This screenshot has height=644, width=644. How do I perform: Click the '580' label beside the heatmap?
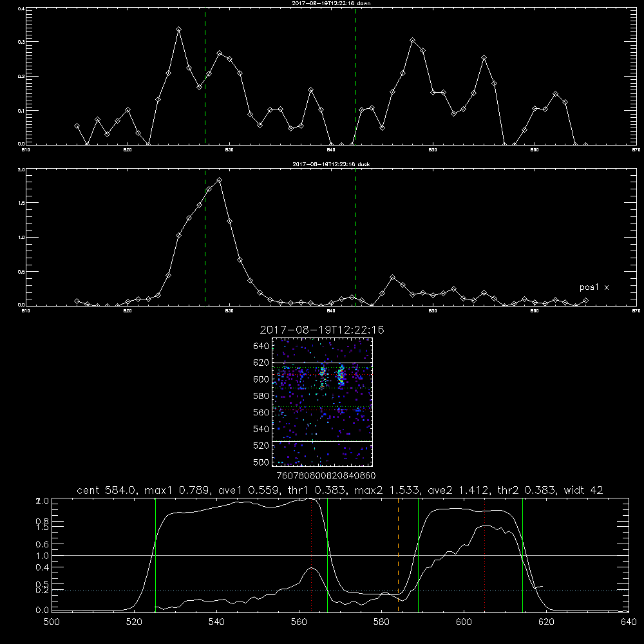pyautogui.click(x=261, y=395)
